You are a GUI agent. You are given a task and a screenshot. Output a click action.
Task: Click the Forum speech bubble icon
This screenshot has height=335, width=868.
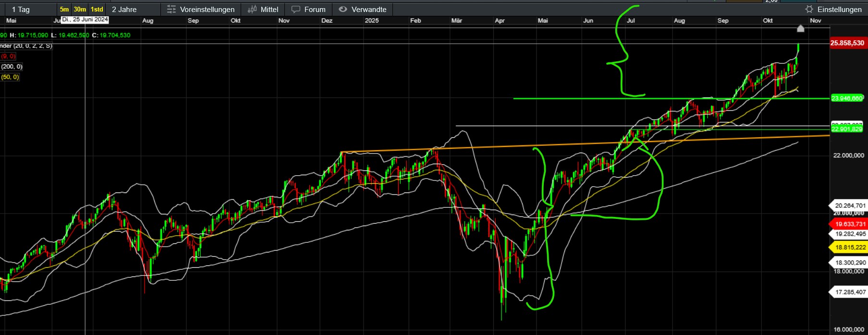(x=296, y=10)
